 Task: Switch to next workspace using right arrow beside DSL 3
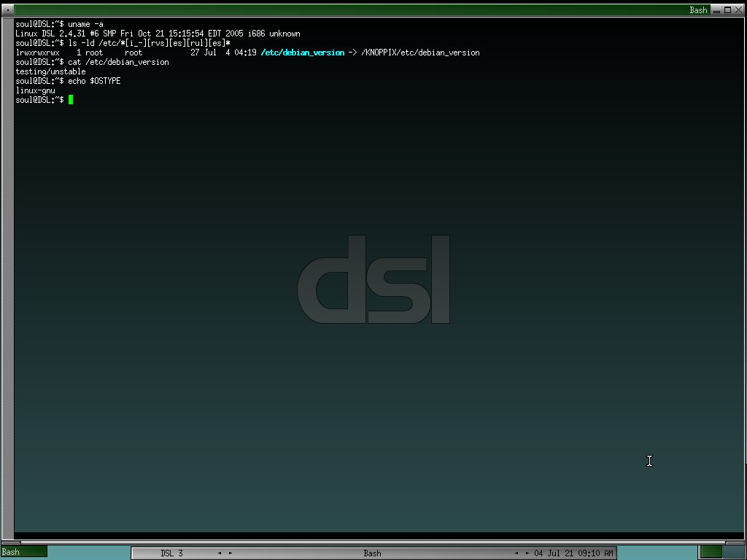230,553
